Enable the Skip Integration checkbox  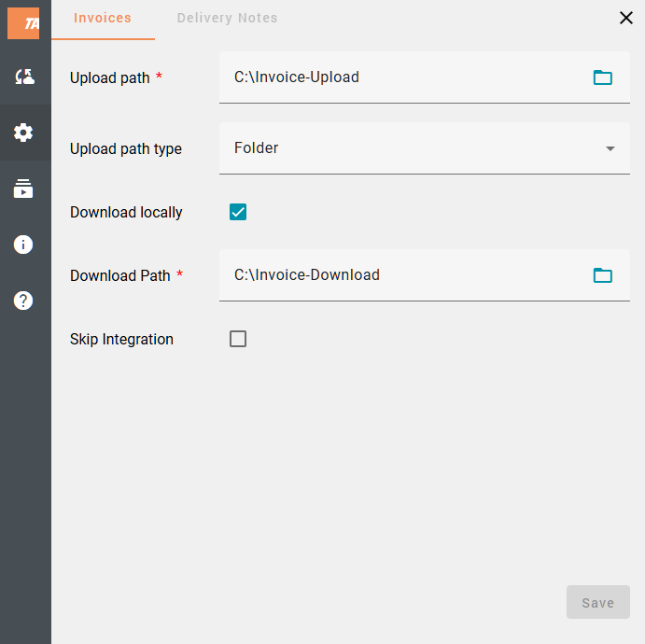click(238, 339)
